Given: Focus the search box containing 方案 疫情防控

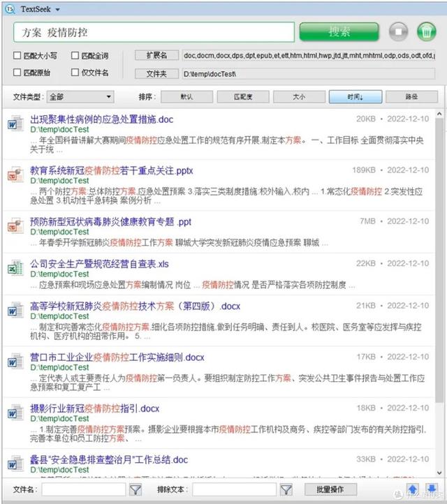Looking at the screenshot, I should (x=154, y=32).
